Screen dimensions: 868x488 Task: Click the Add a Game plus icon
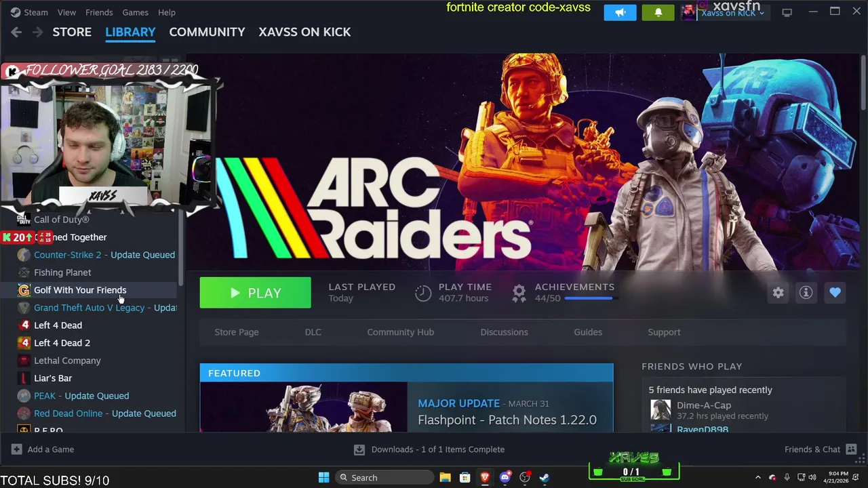tap(16, 449)
